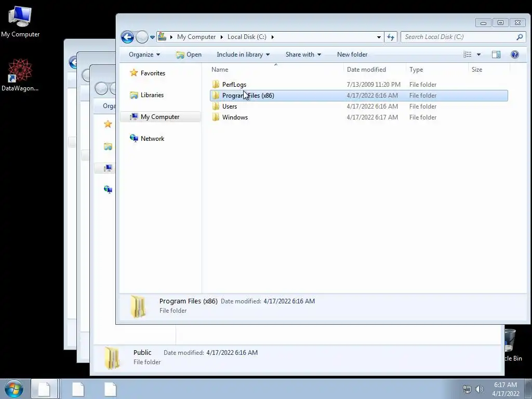Image resolution: width=532 pixels, height=399 pixels.
Task: Open the My Computer desktop icon
Action: coord(20,21)
